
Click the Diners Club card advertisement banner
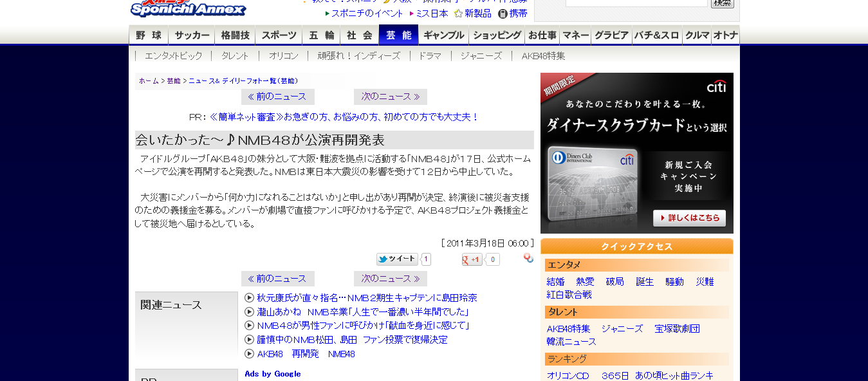(x=637, y=153)
